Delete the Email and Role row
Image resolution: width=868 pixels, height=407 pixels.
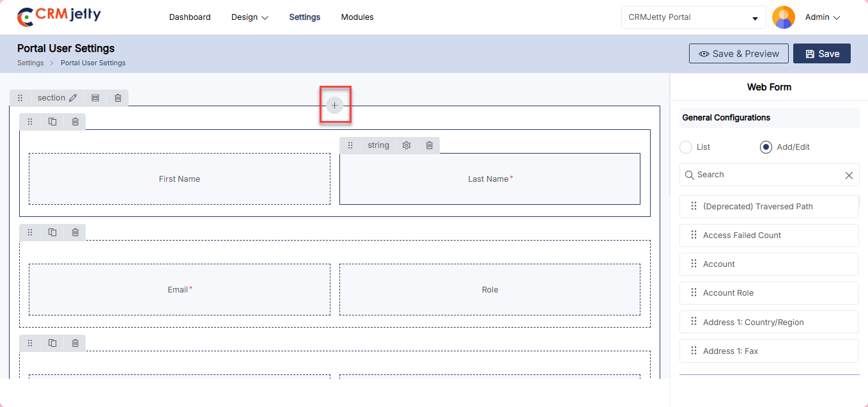coord(75,232)
